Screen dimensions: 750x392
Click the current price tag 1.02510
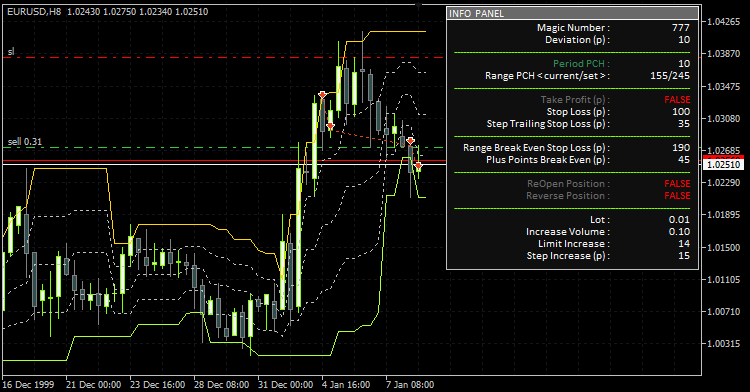724,164
